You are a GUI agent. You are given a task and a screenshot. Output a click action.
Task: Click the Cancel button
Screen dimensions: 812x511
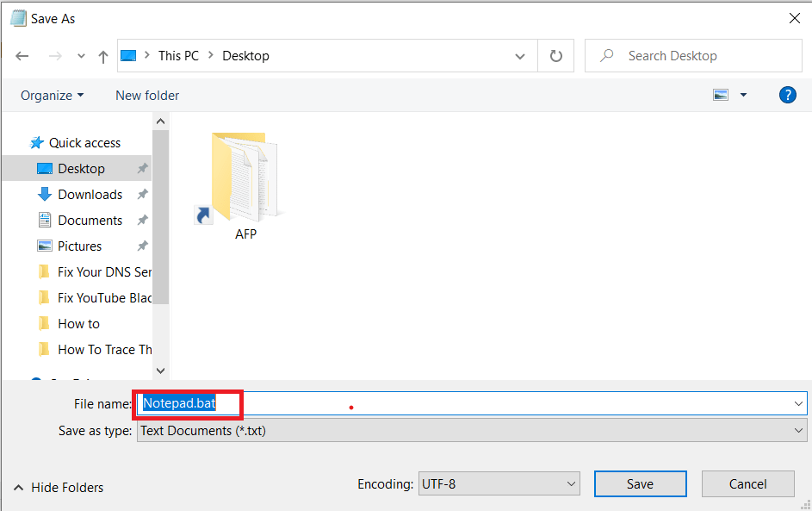(747, 483)
